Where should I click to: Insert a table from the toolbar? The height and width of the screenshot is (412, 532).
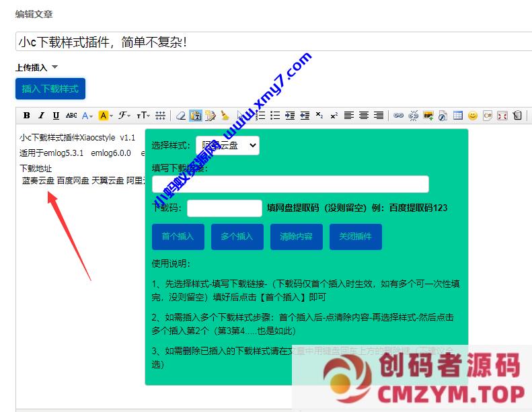458,116
